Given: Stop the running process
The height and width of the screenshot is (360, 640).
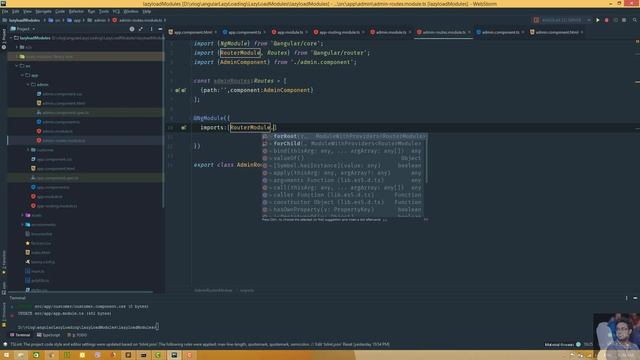Looking at the screenshot, I should point(624,20).
